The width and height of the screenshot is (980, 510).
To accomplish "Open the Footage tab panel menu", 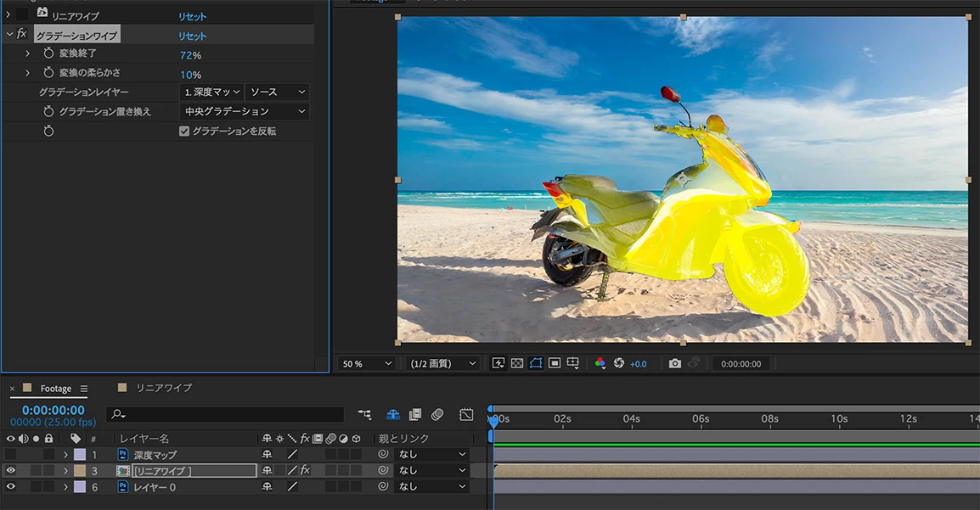I will (84, 389).
